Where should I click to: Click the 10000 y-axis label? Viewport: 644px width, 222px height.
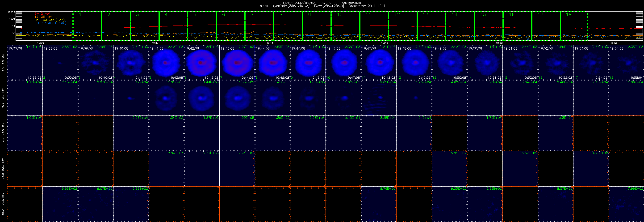pos(11,12)
